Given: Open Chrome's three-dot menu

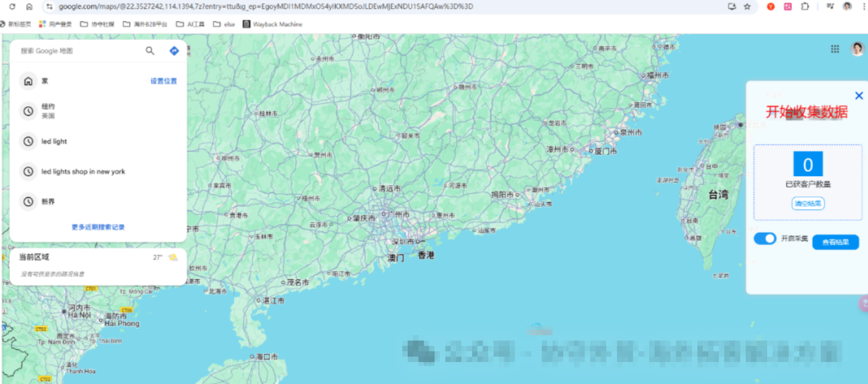Looking at the screenshot, I should click(x=865, y=6).
